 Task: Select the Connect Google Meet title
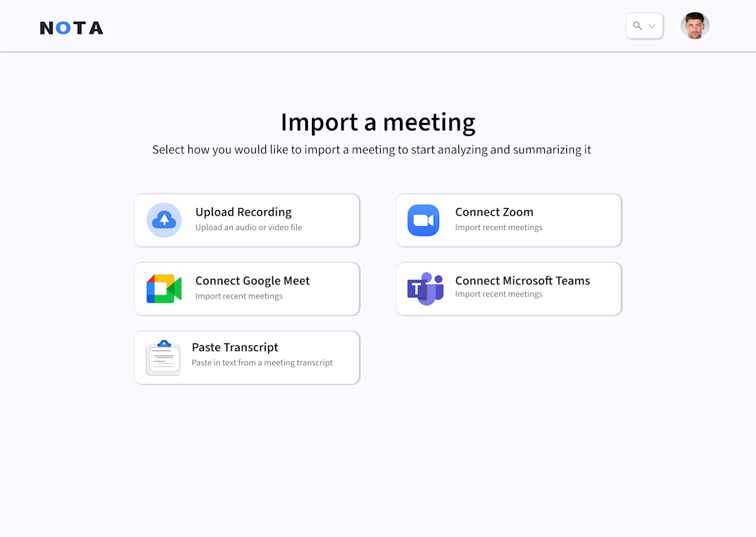click(x=252, y=281)
